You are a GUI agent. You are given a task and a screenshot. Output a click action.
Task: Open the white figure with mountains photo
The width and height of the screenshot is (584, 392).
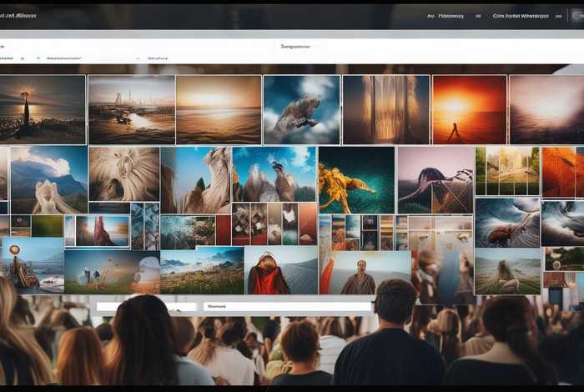48,179
